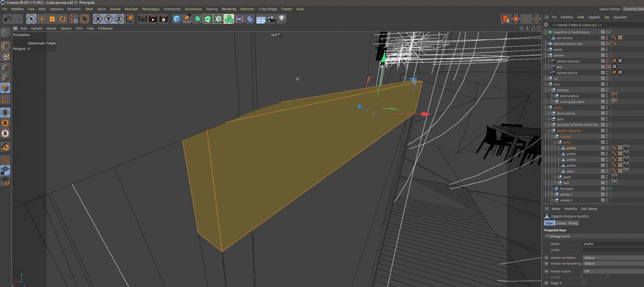Open the MoGraph menu

point(131,9)
